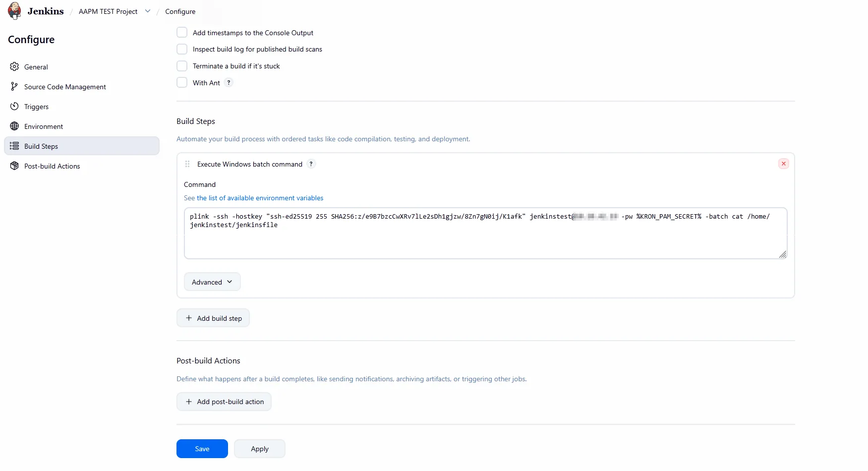
Task: Click the Post-build Actions cube icon
Action: pyautogui.click(x=14, y=166)
